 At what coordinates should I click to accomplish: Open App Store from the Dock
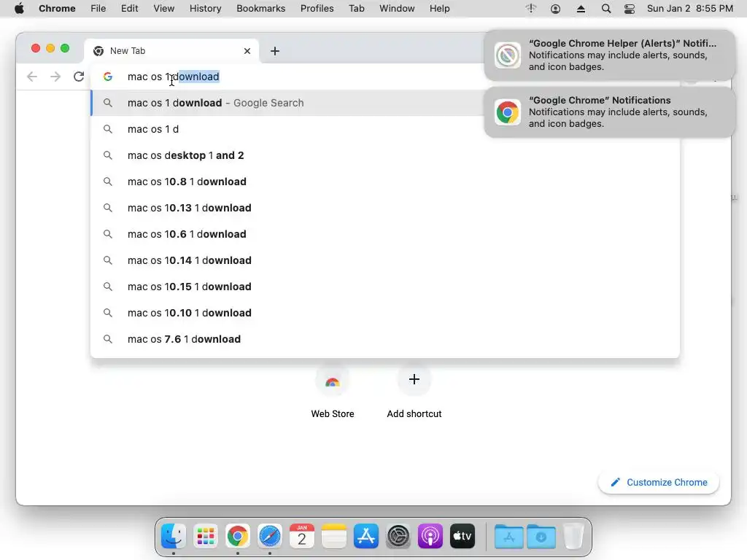coord(366,536)
